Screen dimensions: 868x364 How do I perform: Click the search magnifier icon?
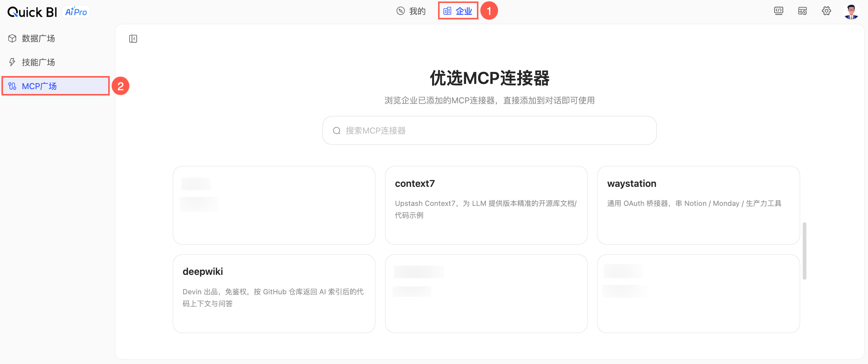coord(337,131)
